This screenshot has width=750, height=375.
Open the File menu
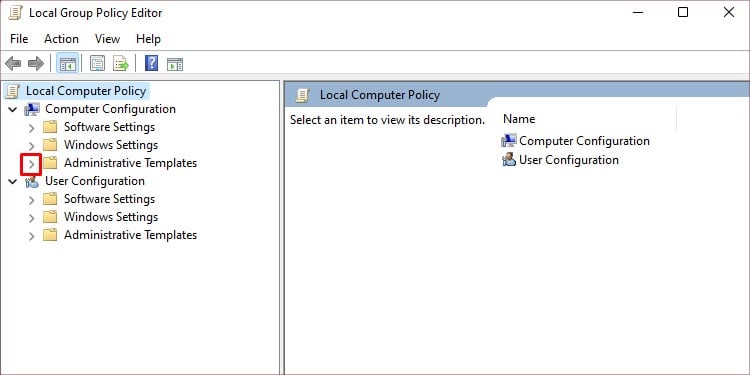tap(19, 39)
